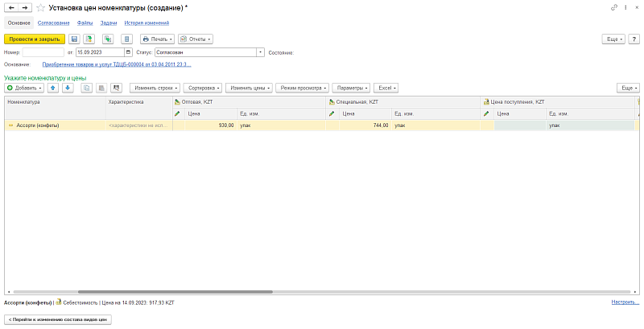This screenshot has width=644, height=329.
Task: Open the calendar picker beside the date
Action: pos(128,52)
